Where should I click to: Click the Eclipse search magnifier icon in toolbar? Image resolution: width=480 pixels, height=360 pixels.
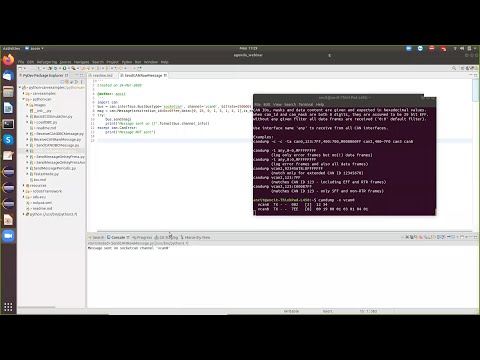[454, 68]
